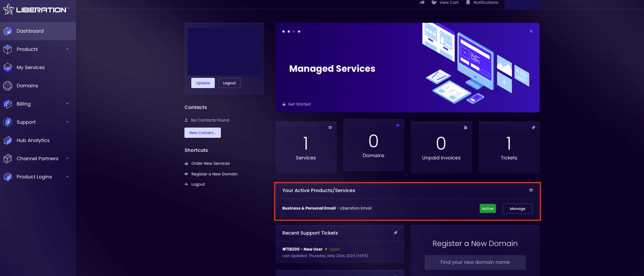The width and height of the screenshot is (644, 276).
Task: Click the My Services layers icon
Action: pos(8,68)
